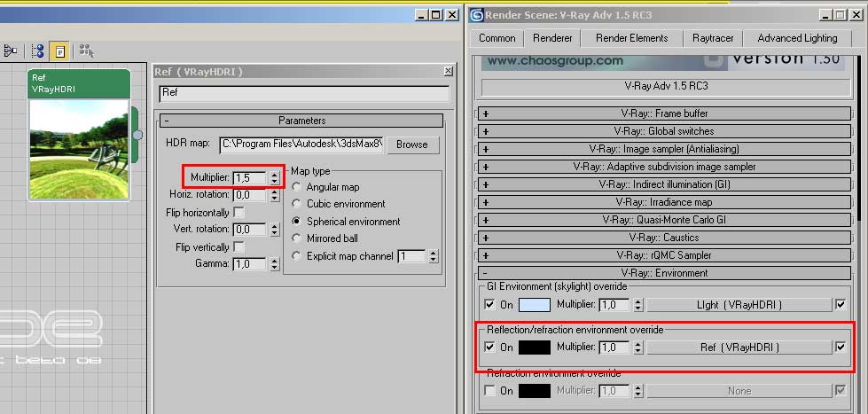Open the Advanced Lighting tab

[x=797, y=38]
